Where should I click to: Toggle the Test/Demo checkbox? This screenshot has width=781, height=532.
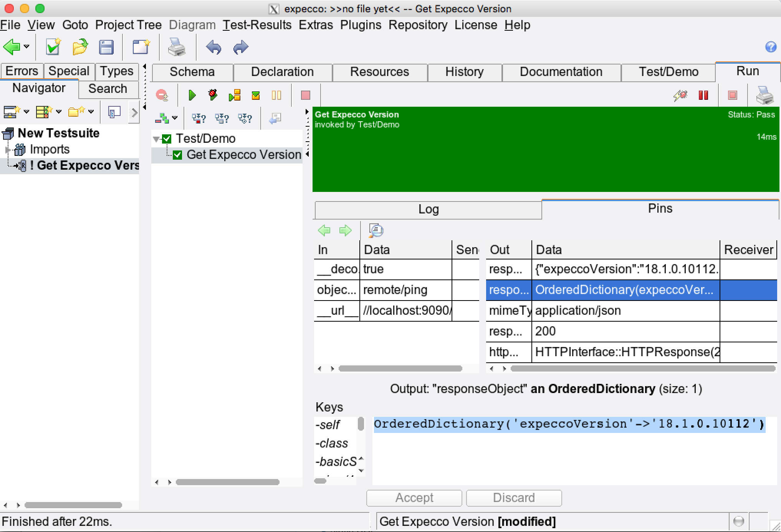[167, 139]
